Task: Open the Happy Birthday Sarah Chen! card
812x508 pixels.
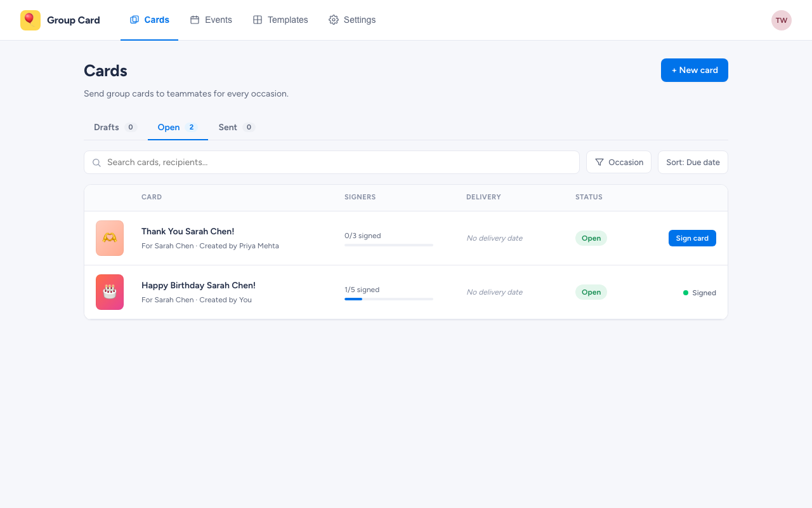Action: click(x=199, y=285)
